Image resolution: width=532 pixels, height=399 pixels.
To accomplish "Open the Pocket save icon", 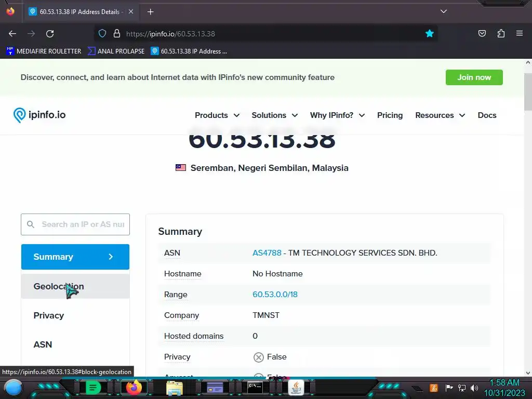I will pyautogui.click(x=482, y=33).
